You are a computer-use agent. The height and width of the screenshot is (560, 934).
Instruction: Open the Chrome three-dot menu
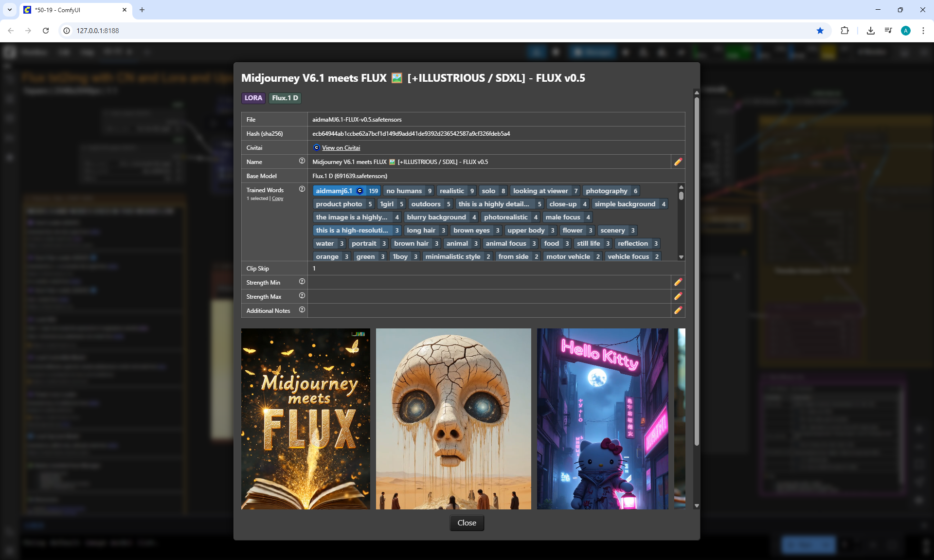pyautogui.click(x=923, y=31)
